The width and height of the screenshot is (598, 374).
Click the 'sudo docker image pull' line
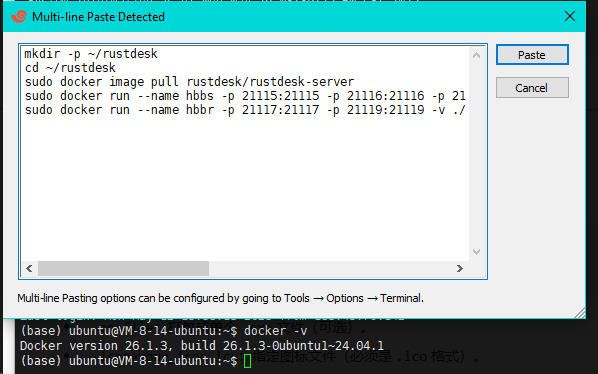190,82
